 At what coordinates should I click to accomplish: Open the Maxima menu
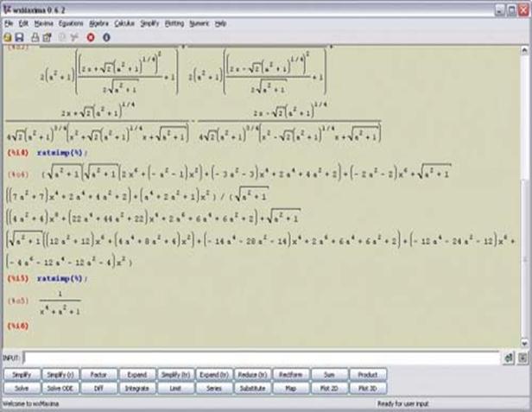[44, 23]
